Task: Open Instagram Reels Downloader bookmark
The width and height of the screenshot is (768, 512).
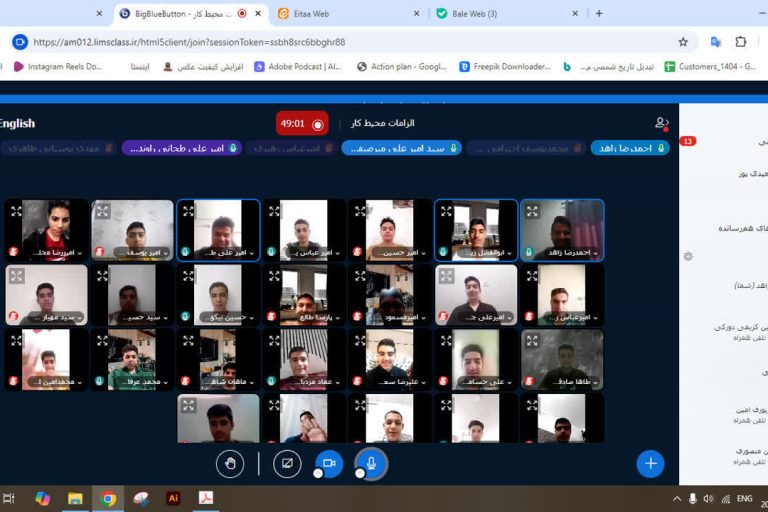Action: tap(58, 67)
